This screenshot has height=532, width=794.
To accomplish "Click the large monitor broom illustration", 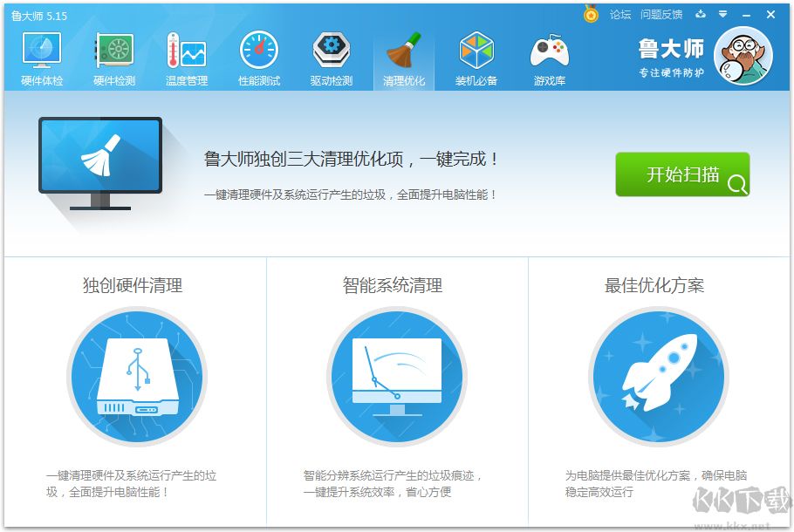I will 100,163.
